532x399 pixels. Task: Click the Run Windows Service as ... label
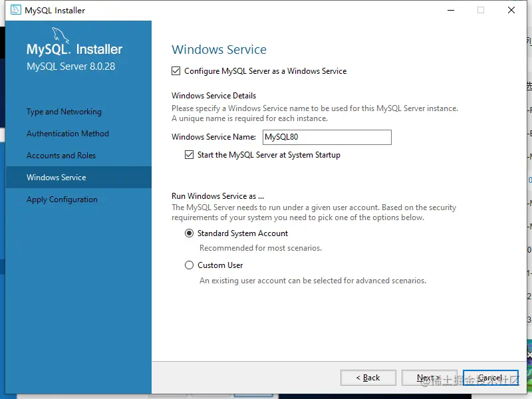pyautogui.click(x=218, y=196)
